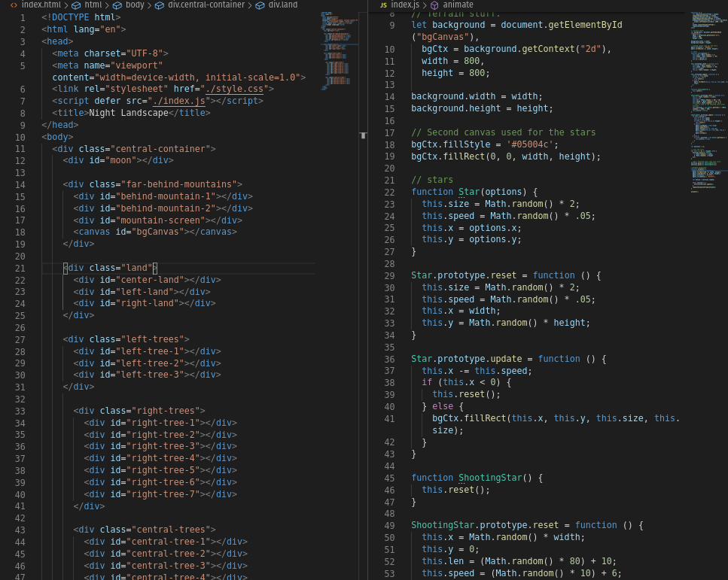
Task: Click the 'ShootingStar.prototype.reset' line
Action: pos(527,525)
